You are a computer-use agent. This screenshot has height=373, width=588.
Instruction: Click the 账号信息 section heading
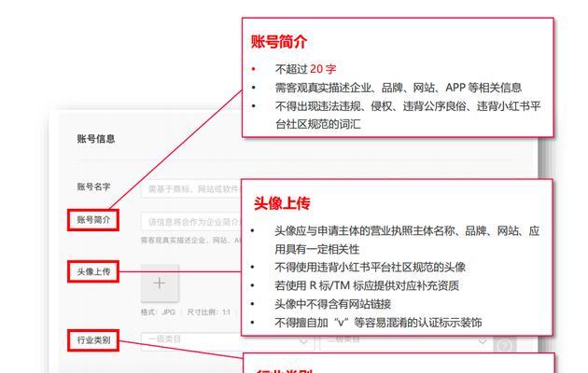point(96,139)
